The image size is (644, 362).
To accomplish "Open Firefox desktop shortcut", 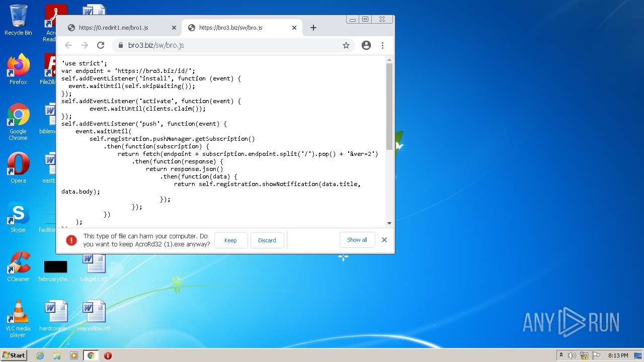I will pyautogui.click(x=18, y=69).
